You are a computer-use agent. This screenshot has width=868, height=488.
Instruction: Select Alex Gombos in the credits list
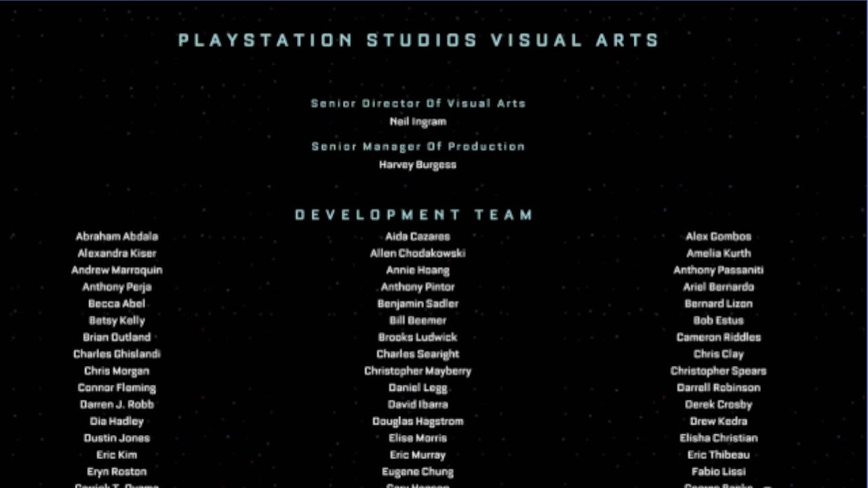coord(718,237)
